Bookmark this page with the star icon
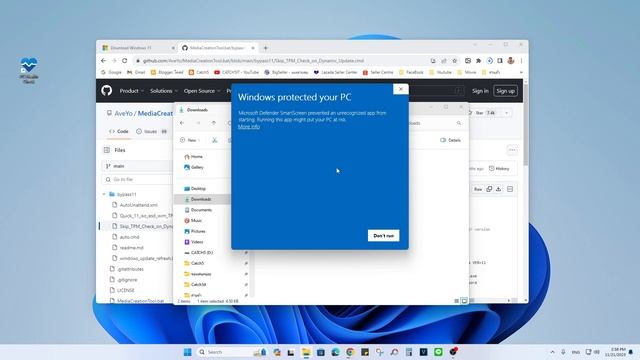 point(454,61)
